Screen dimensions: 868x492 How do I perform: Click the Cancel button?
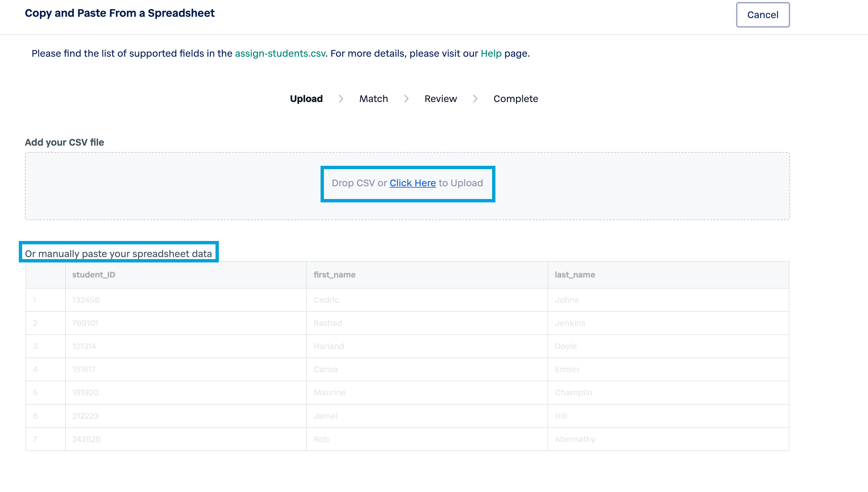pyautogui.click(x=763, y=15)
